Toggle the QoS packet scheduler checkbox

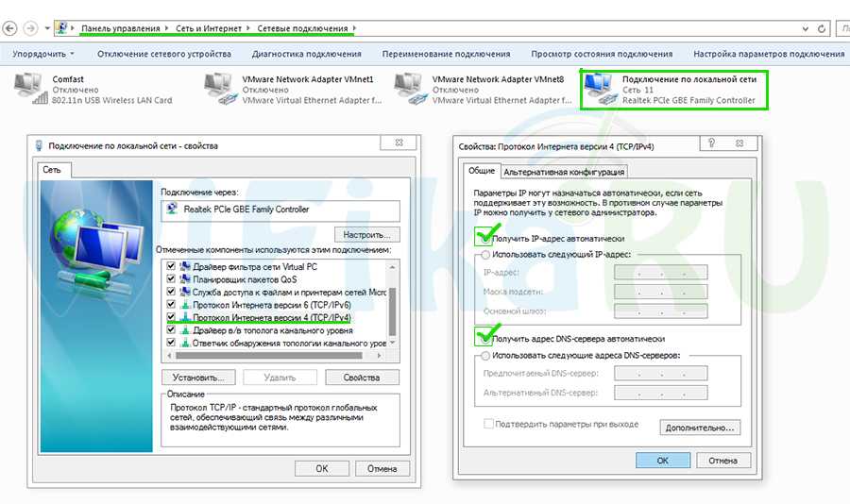coord(171,279)
